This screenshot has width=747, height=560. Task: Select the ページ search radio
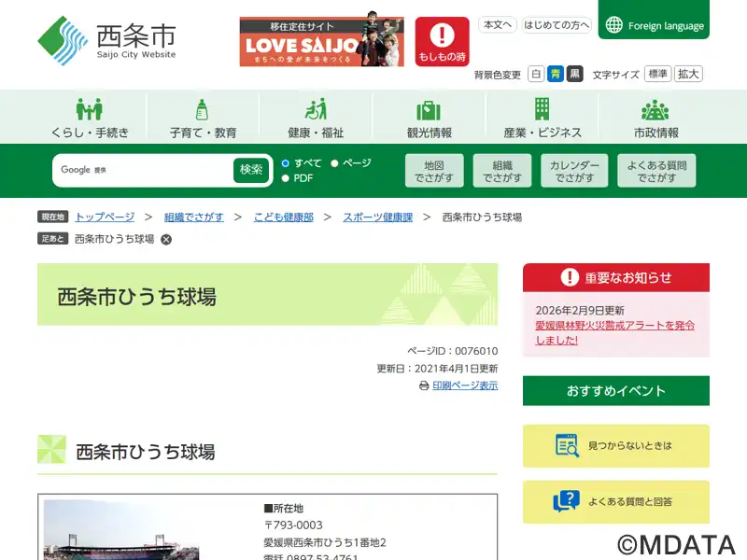[x=334, y=163]
